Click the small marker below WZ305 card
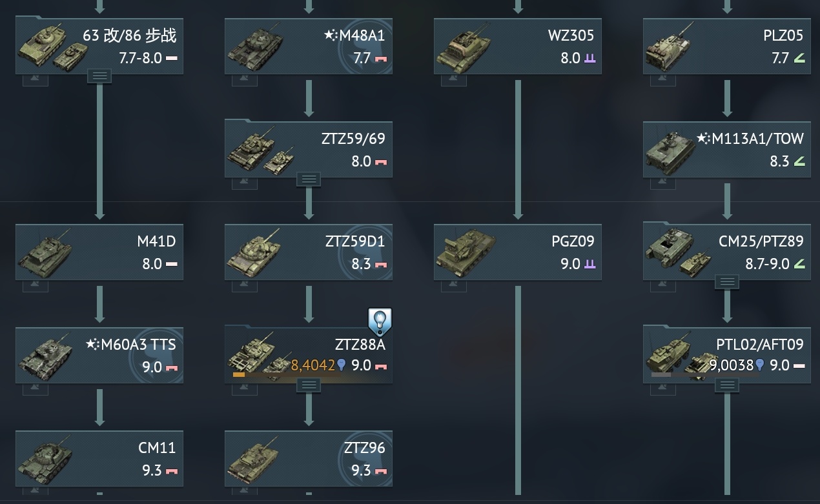 [454, 80]
